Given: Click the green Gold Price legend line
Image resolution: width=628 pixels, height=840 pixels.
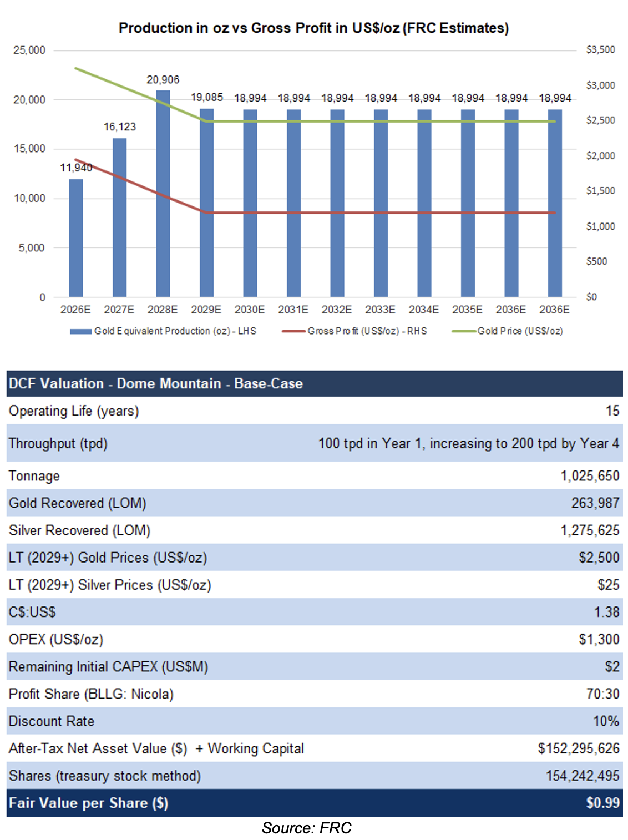Looking at the screenshot, I should click(464, 331).
